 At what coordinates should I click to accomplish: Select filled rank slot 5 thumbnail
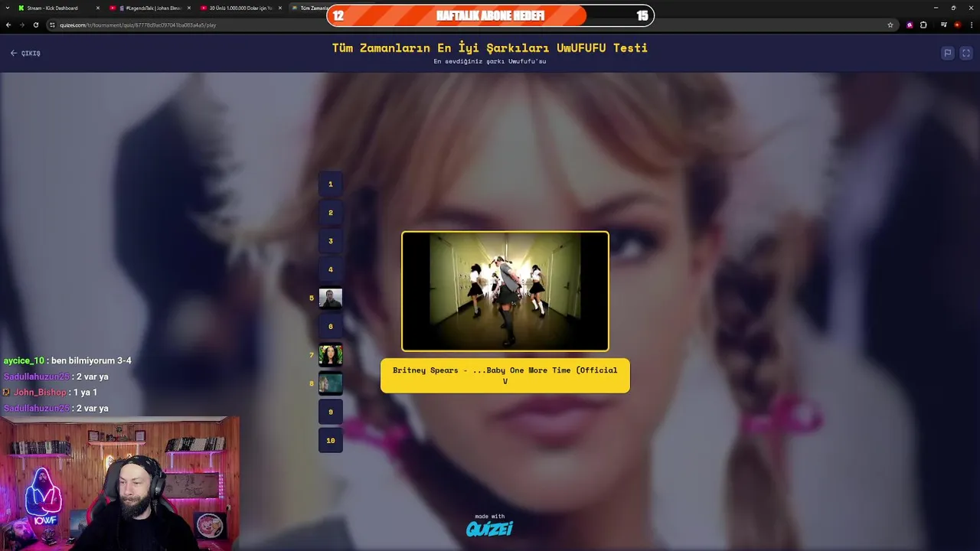click(331, 298)
